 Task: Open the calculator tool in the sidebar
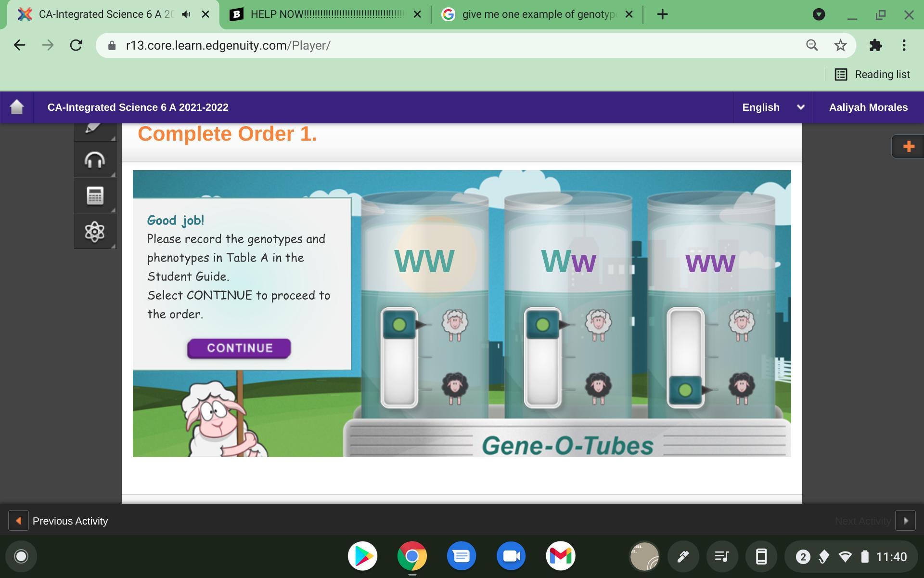pos(95,196)
